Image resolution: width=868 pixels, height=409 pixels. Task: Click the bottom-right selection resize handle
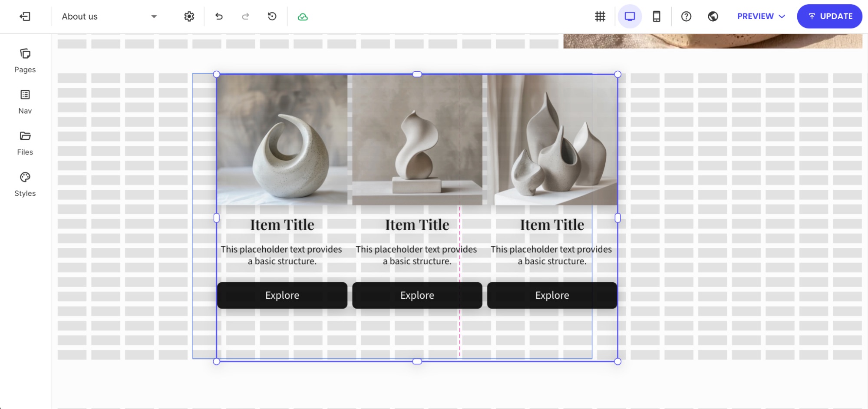coord(618,361)
